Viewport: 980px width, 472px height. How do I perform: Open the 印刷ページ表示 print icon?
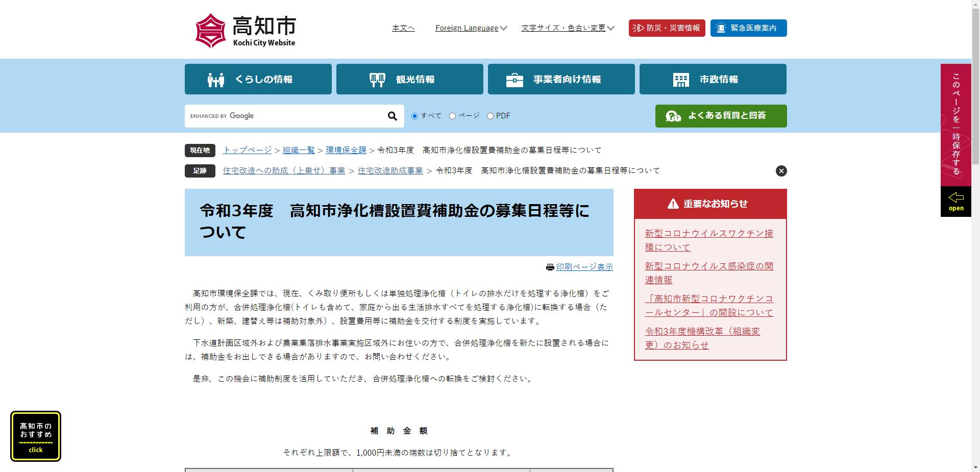550,267
